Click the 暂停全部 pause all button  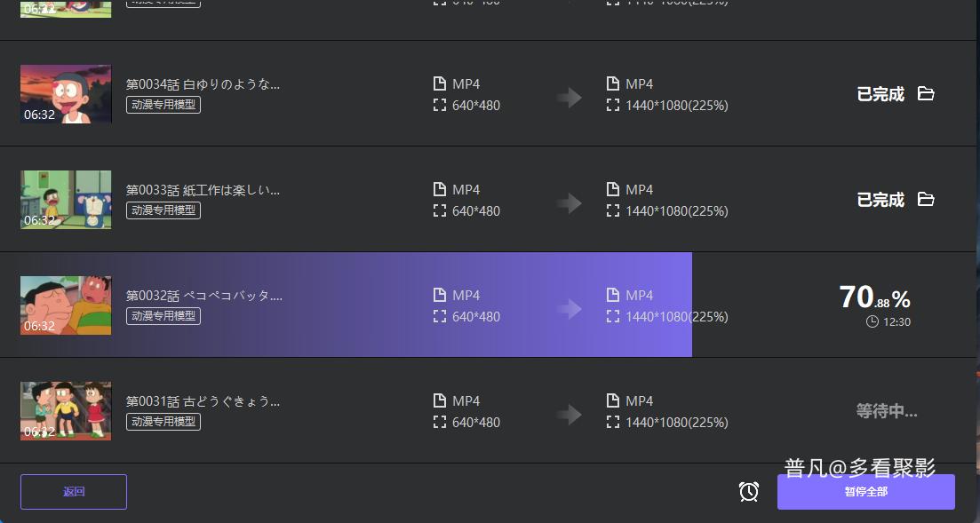[x=865, y=492]
